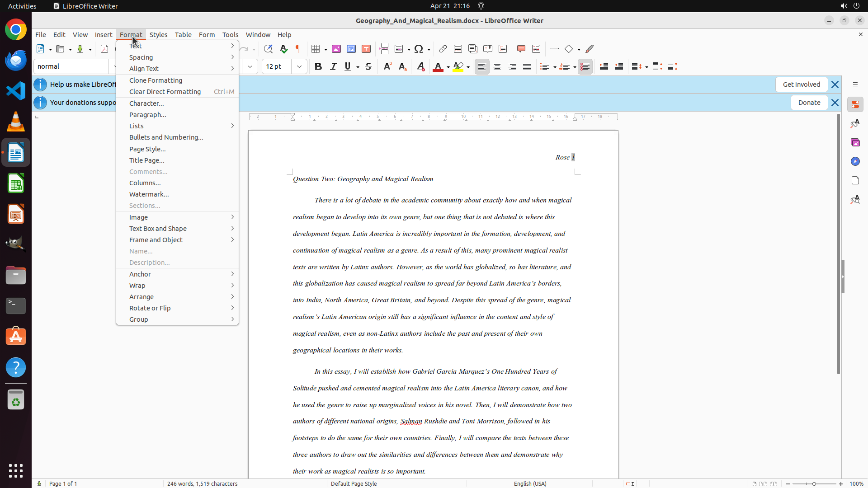The image size is (868, 488).
Task: Toggle bold formatting
Action: click(318, 66)
